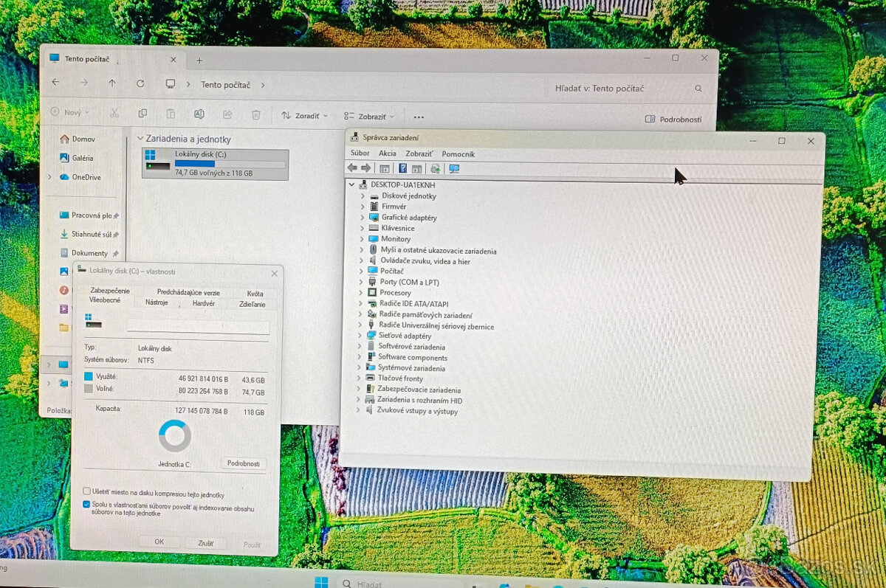Click the Explorer refresh icon
This screenshot has width=886, height=588.
pyautogui.click(x=140, y=84)
